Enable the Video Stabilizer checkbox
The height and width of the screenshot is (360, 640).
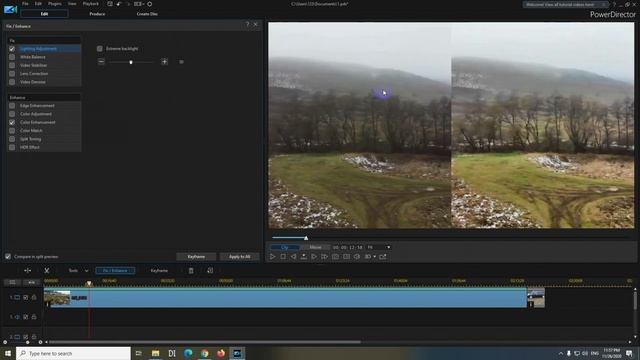(12, 65)
